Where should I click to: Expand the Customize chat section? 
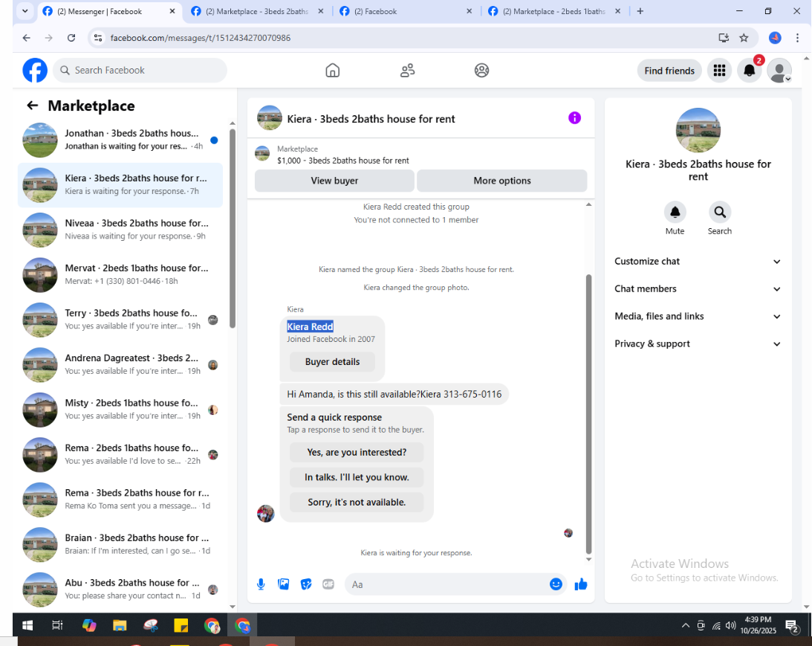698,262
